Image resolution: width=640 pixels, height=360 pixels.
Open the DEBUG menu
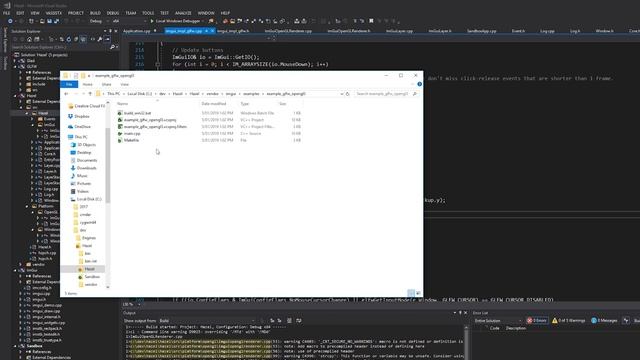pos(113,13)
